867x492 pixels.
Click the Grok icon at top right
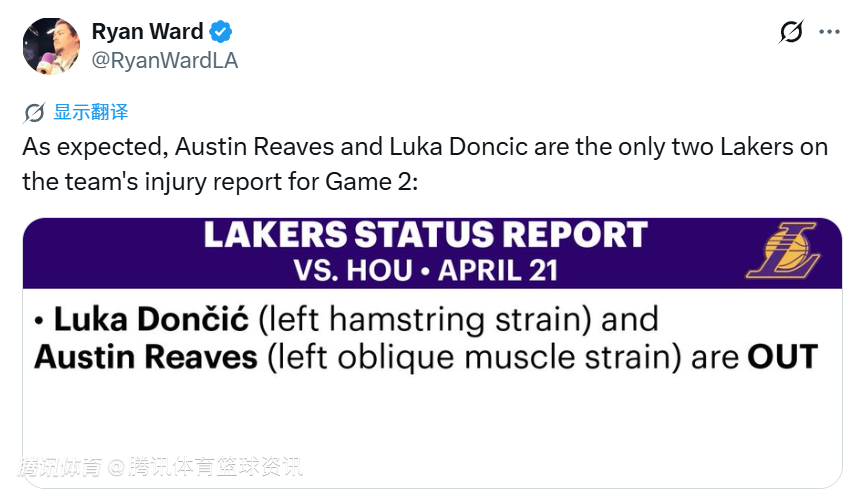[791, 32]
